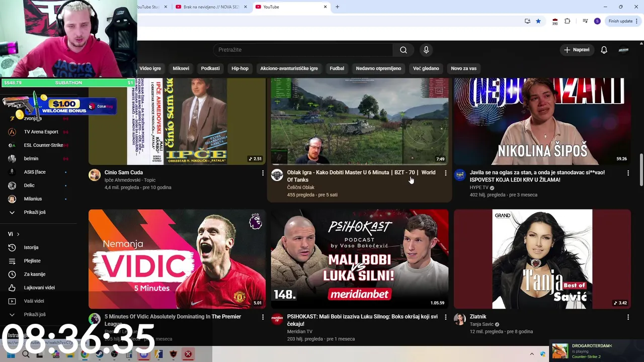This screenshot has height=362, width=644.
Task: Open the YouTube account avatar menu
Action: point(623,50)
